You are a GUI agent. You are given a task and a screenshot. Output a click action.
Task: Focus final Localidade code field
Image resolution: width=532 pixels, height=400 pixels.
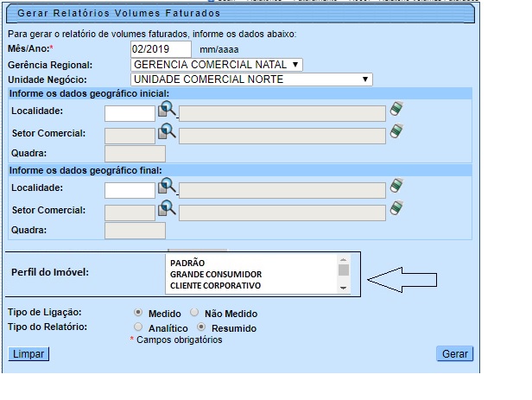tap(130, 190)
